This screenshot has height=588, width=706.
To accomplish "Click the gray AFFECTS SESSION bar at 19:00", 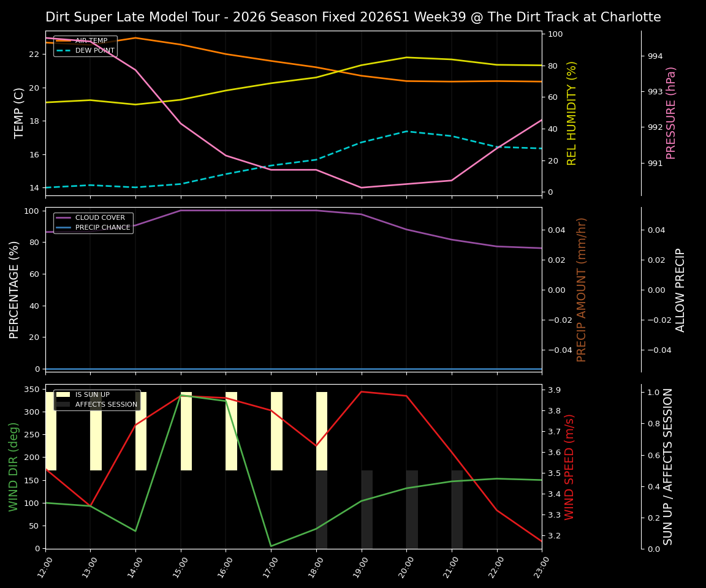I will (366, 508).
